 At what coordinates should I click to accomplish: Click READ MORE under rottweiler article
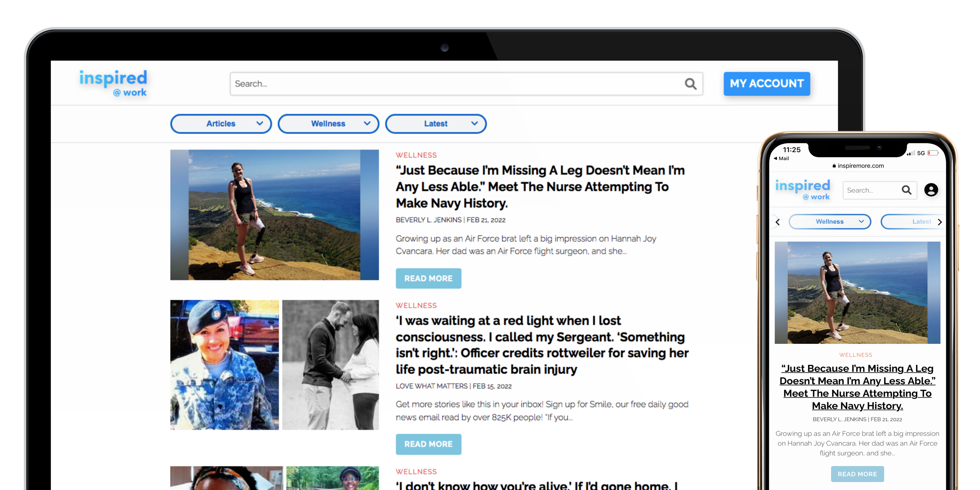coord(429,444)
